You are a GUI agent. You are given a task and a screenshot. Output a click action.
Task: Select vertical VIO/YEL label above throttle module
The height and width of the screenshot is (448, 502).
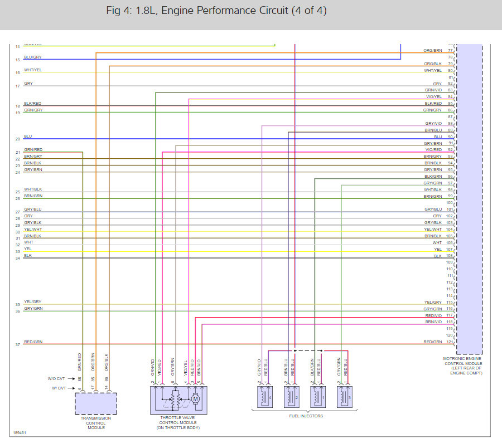point(185,368)
